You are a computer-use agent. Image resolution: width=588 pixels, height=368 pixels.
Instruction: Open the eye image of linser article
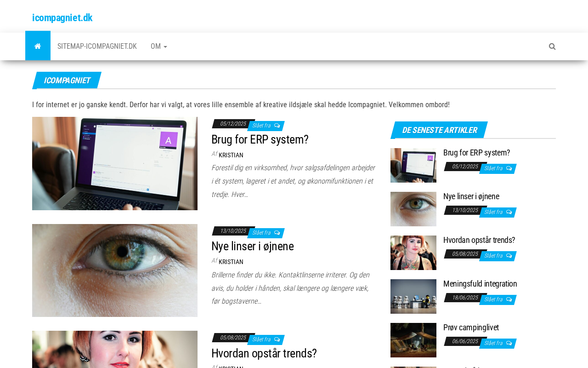115,270
